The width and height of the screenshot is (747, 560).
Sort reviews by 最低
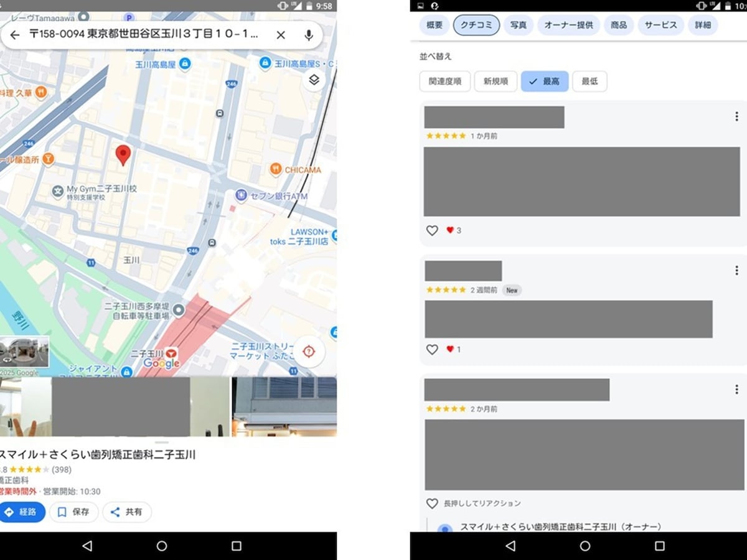click(590, 82)
